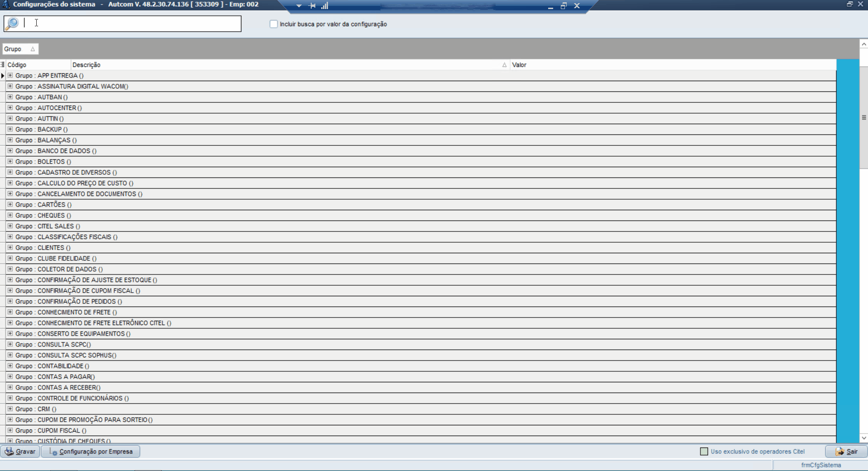Select row Grupo : COLETOR DE DADOS ()
868x471 pixels.
(x=421, y=269)
